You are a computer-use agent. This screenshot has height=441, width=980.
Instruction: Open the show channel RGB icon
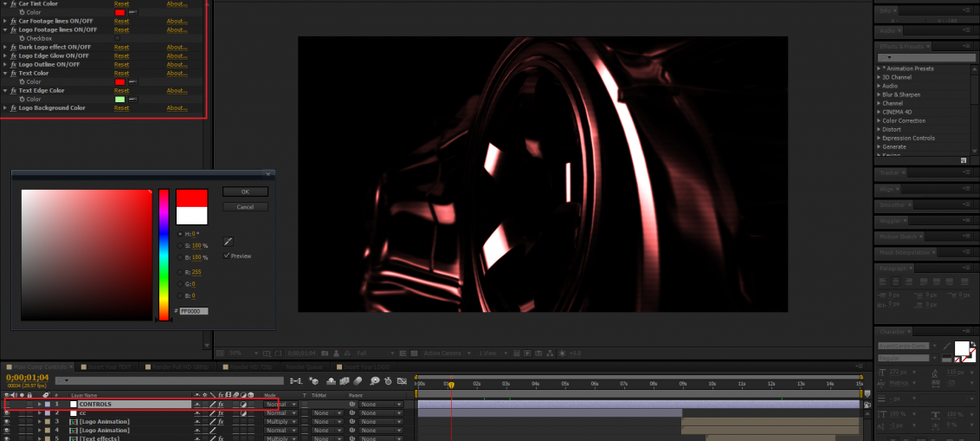coord(347,353)
